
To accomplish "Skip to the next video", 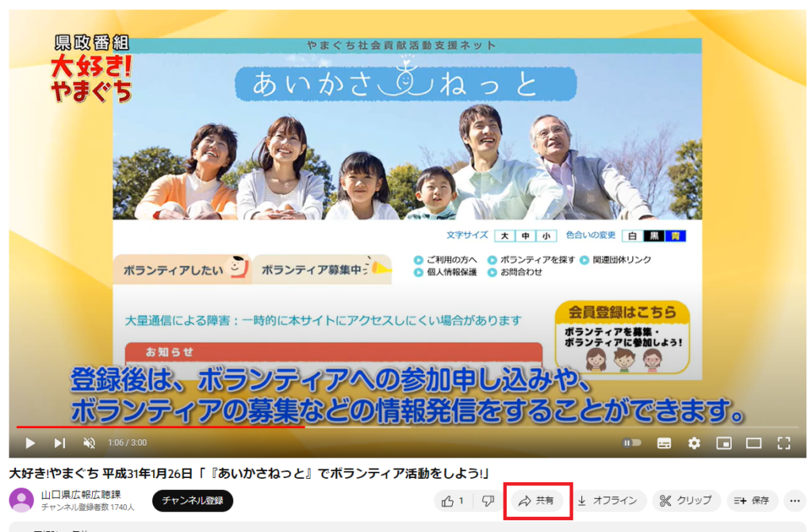I will tap(59, 443).
